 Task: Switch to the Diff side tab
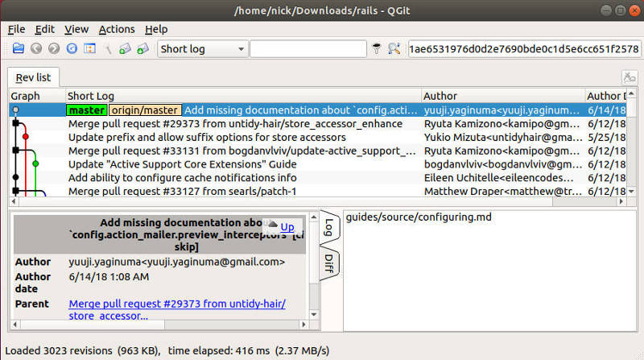coord(330,263)
